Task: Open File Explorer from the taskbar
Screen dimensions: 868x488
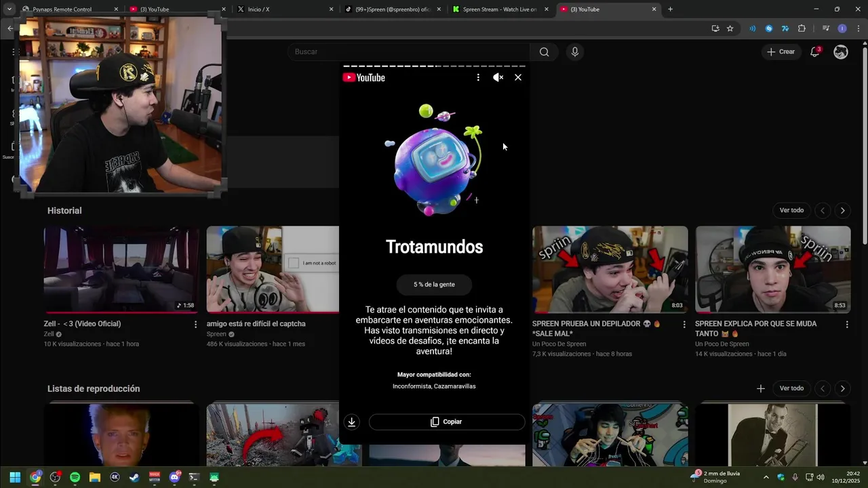Action: click(x=95, y=477)
